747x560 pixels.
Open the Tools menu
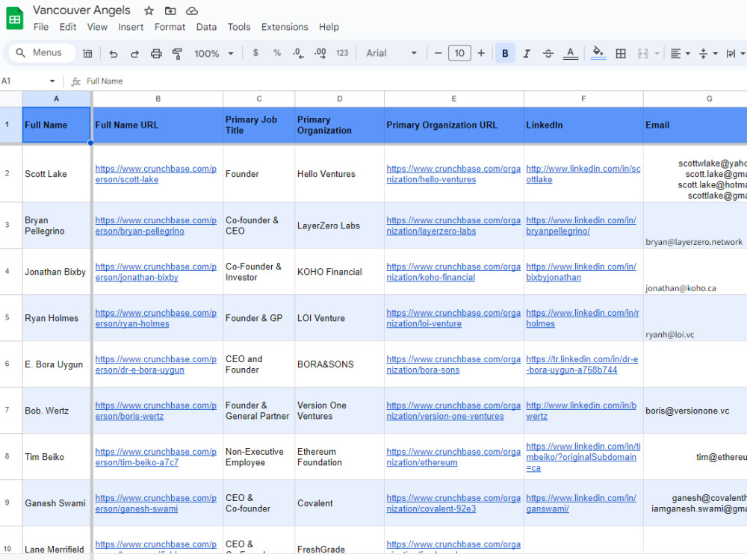(239, 27)
